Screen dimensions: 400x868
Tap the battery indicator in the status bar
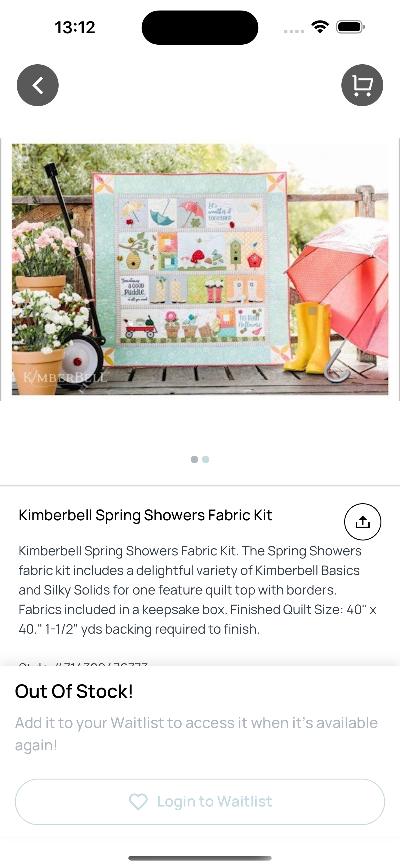pyautogui.click(x=350, y=27)
